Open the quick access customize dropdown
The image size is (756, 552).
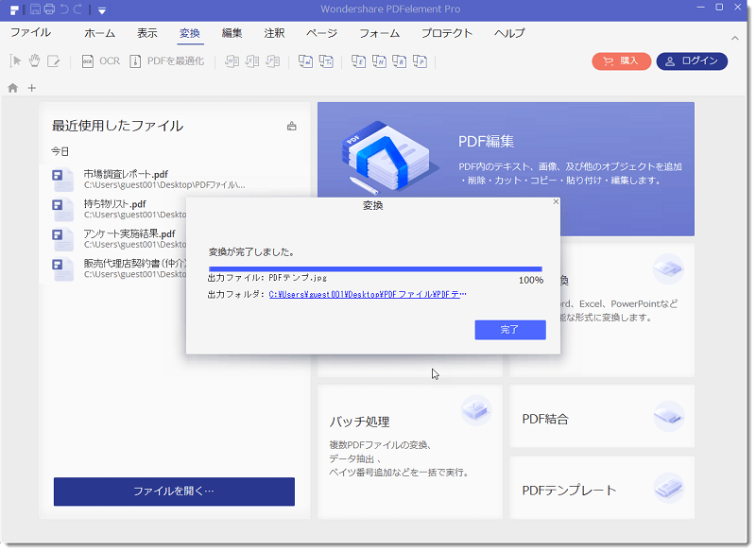(x=102, y=10)
